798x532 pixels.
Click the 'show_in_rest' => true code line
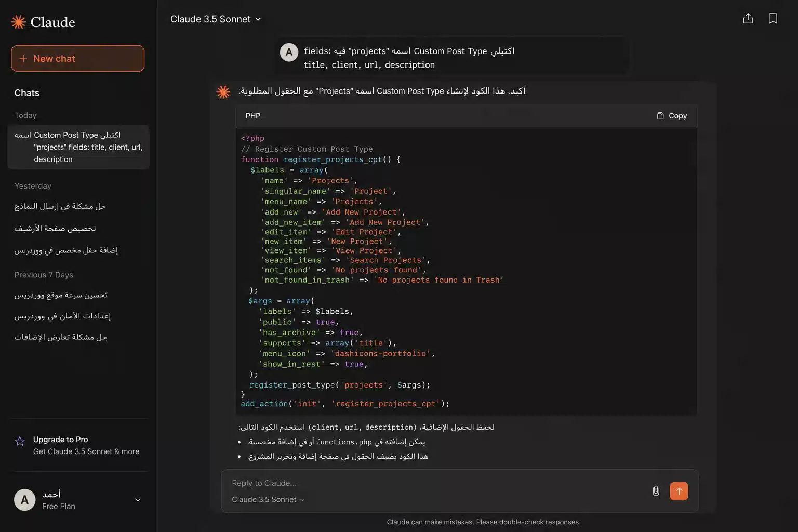(x=313, y=364)
